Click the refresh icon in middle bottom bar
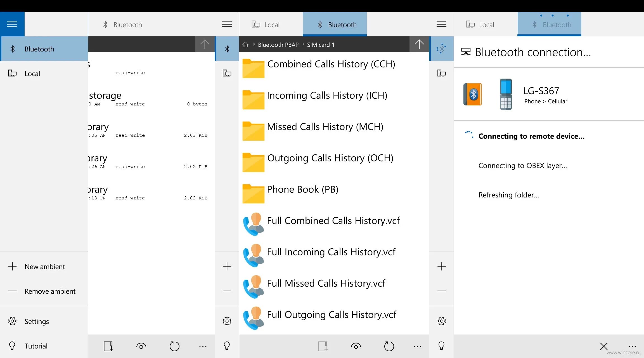 pyautogui.click(x=389, y=346)
